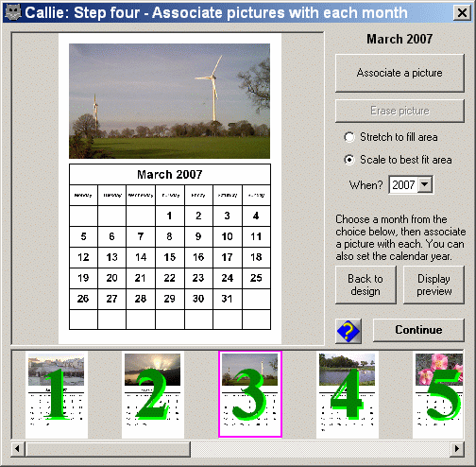Select month 1 thumbnail

click(x=57, y=395)
